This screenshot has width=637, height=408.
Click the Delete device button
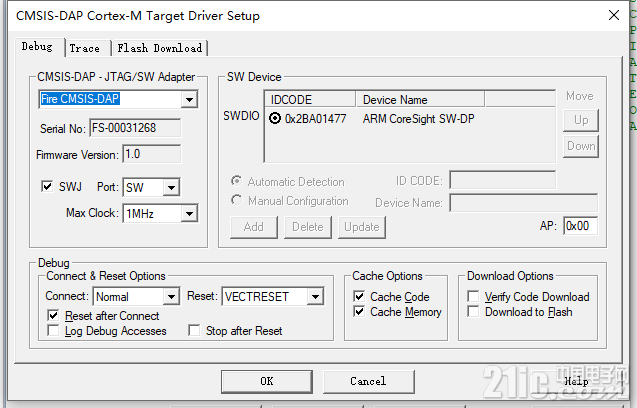[x=308, y=227]
